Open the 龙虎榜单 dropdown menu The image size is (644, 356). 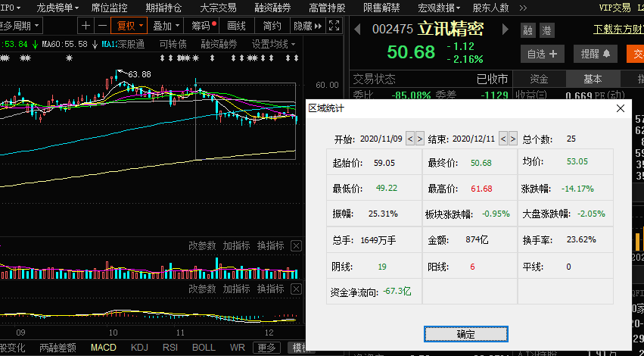coord(58,8)
